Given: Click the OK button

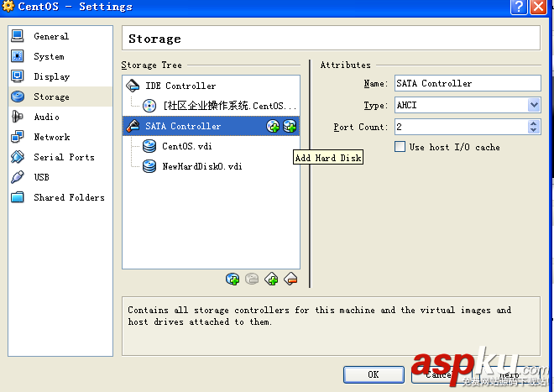Looking at the screenshot, I should coord(374,374).
